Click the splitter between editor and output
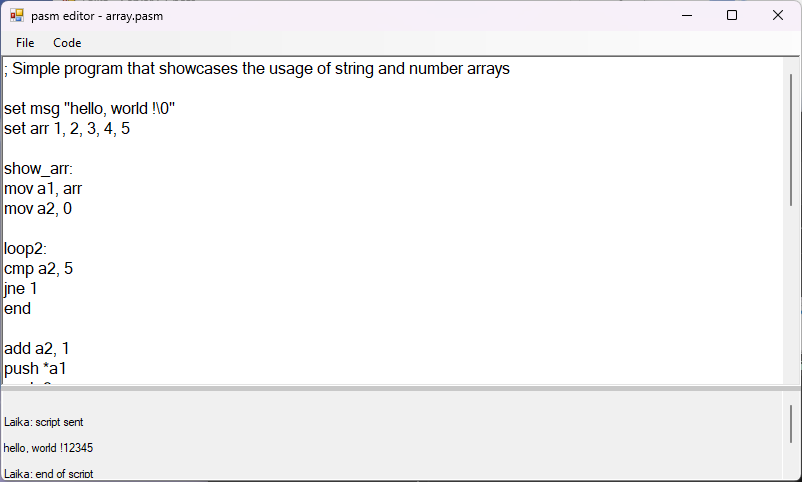 click(400, 388)
